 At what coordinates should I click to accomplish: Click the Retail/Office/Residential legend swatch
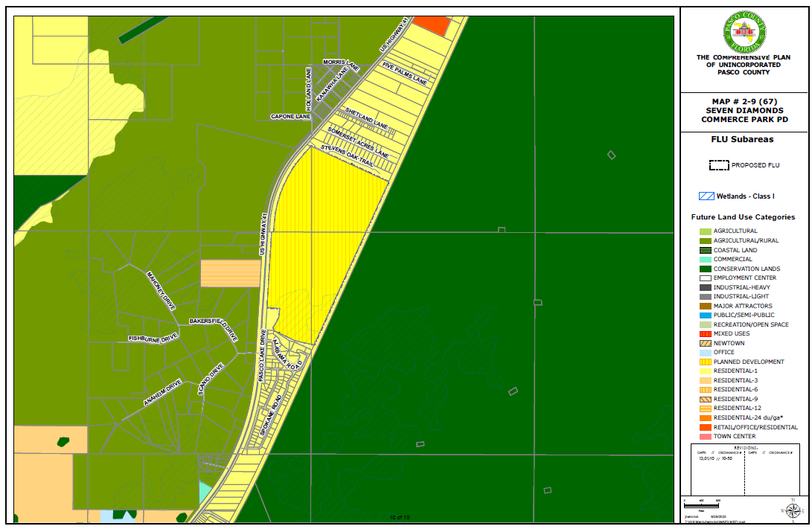click(703, 427)
